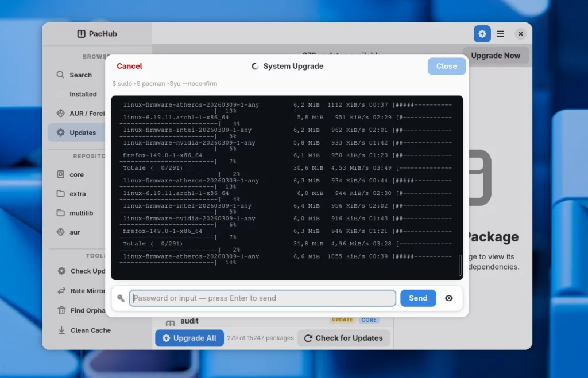This screenshot has width=588, height=378.
Task: Click the Upgrade All button
Action: point(189,338)
